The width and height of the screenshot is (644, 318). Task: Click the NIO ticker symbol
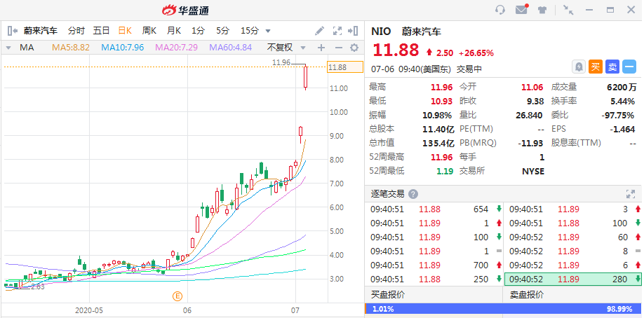[381, 32]
